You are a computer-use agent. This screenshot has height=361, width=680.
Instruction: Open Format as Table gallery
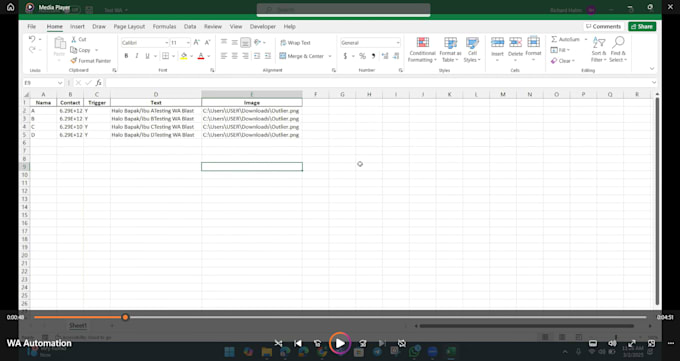(x=450, y=49)
